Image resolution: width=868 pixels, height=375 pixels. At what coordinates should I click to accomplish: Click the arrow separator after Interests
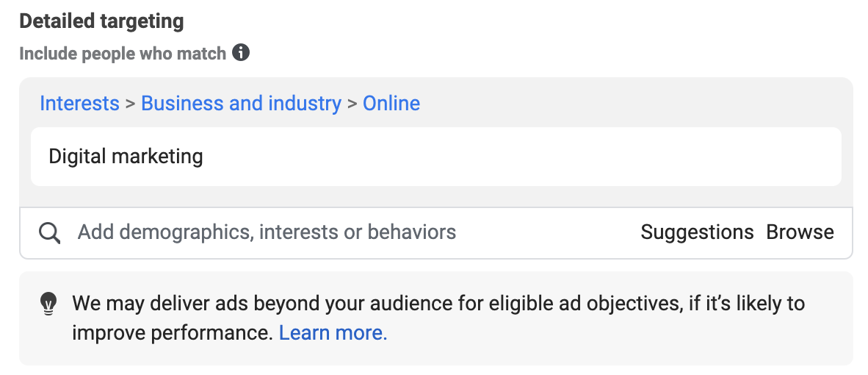130,104
